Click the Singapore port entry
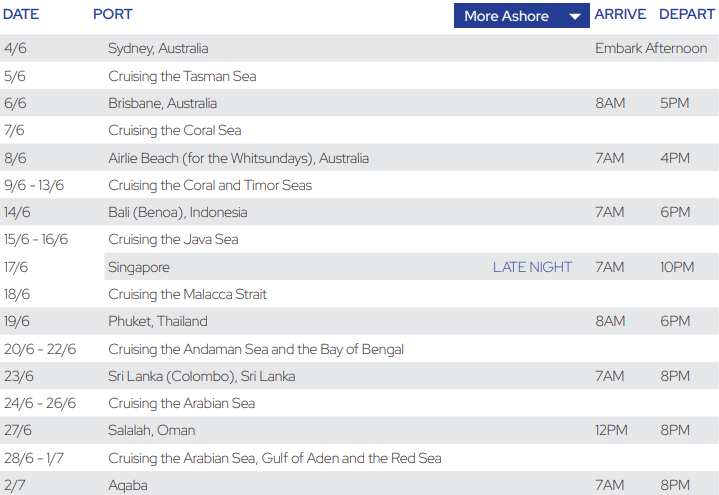 pyautogui.click(x=139, y=267)
